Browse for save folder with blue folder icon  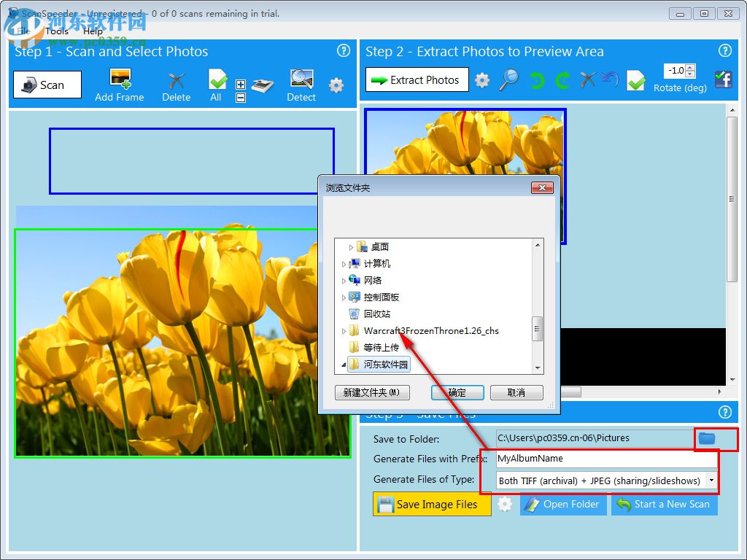(706, 438)
